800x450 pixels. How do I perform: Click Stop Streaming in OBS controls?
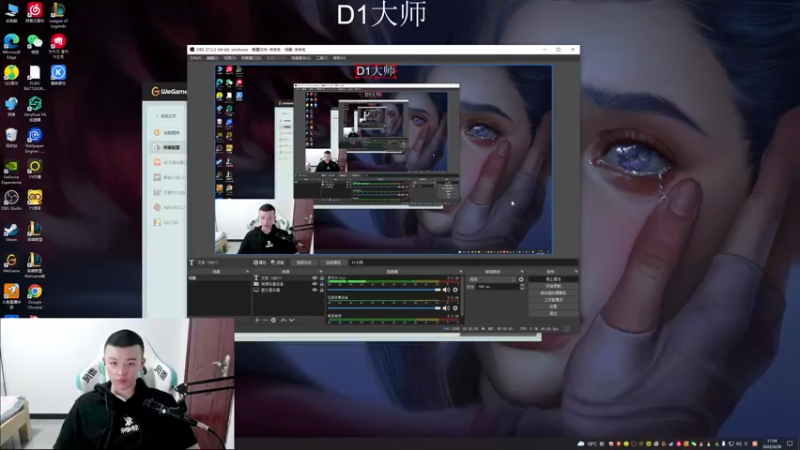[x=554, y=279]
